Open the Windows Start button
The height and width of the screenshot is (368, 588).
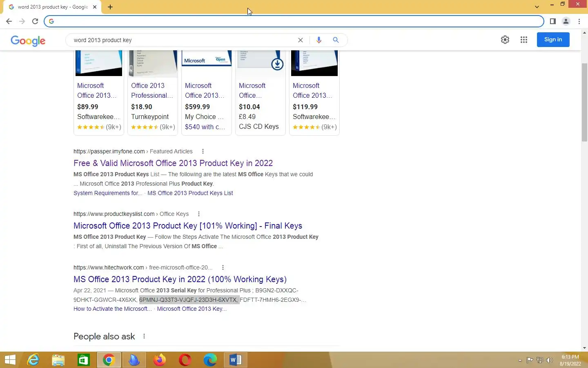pyautogui.click(x=10, y=360)
